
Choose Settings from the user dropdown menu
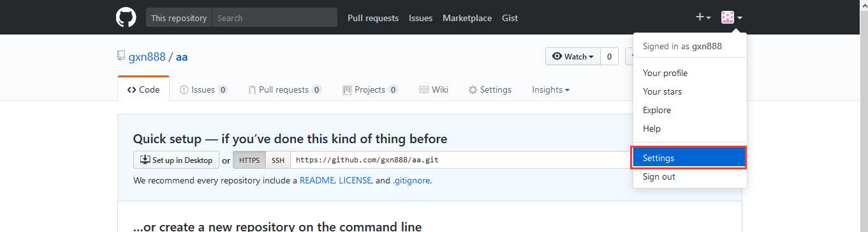689,158
